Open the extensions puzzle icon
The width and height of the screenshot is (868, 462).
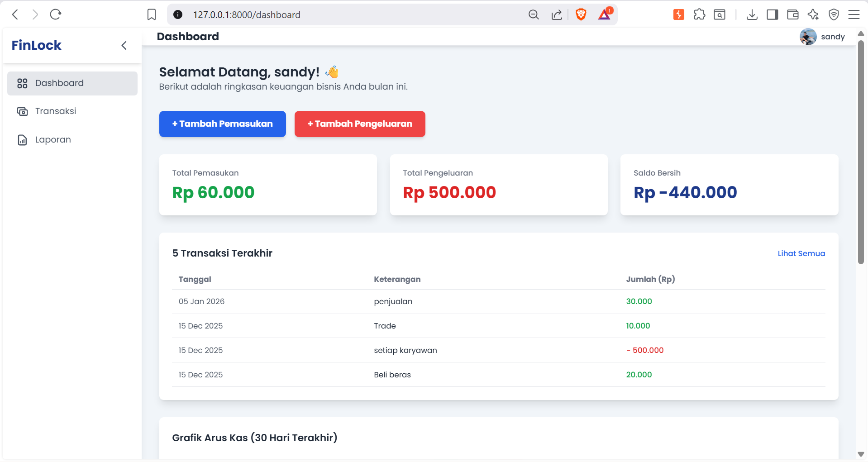[699, 14]
